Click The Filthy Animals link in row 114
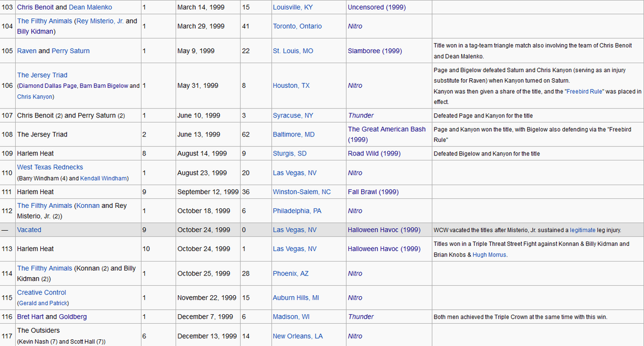This screenshot has height=346, width=644. pyautogui.click(x=44, y=268)
